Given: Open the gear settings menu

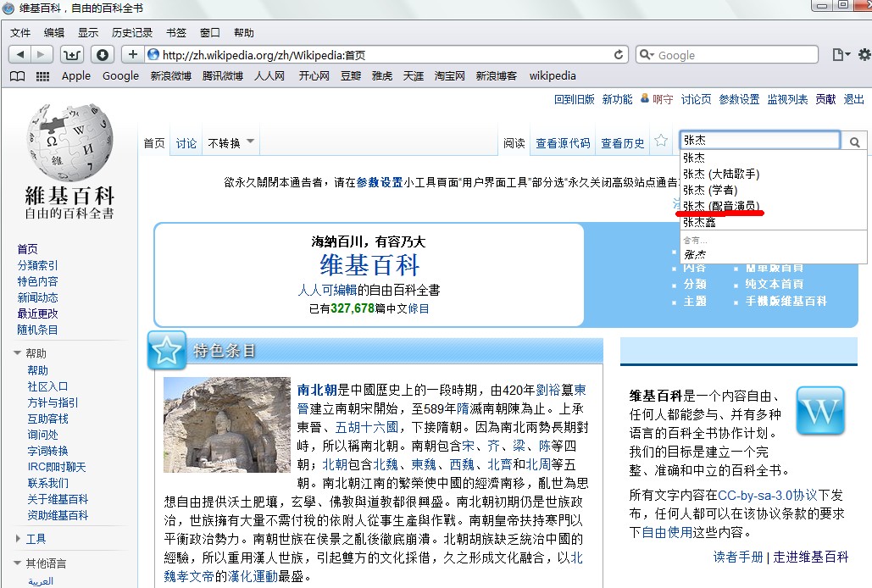Looking at the screenshot, I should click(864, 54).
